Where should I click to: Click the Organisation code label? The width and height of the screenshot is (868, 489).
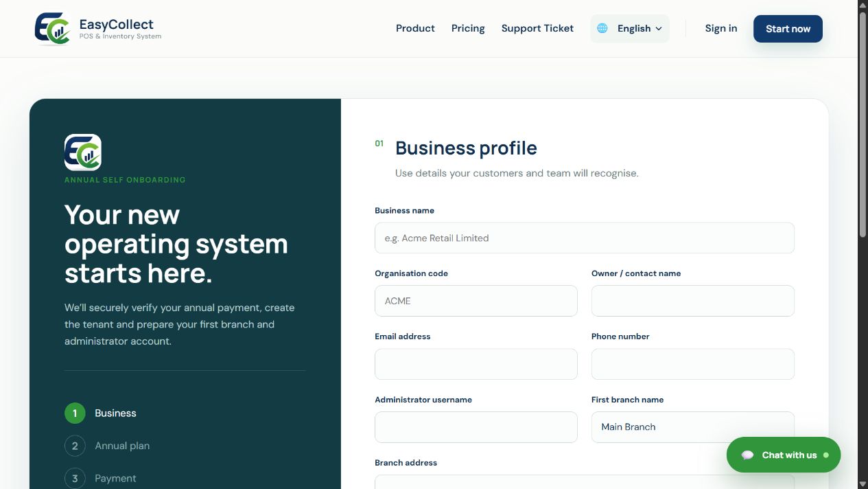(x=411, y=273)
